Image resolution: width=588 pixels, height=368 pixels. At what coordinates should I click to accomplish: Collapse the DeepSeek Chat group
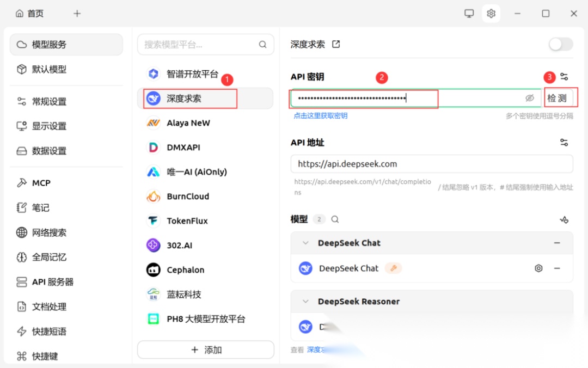(305, 243)
